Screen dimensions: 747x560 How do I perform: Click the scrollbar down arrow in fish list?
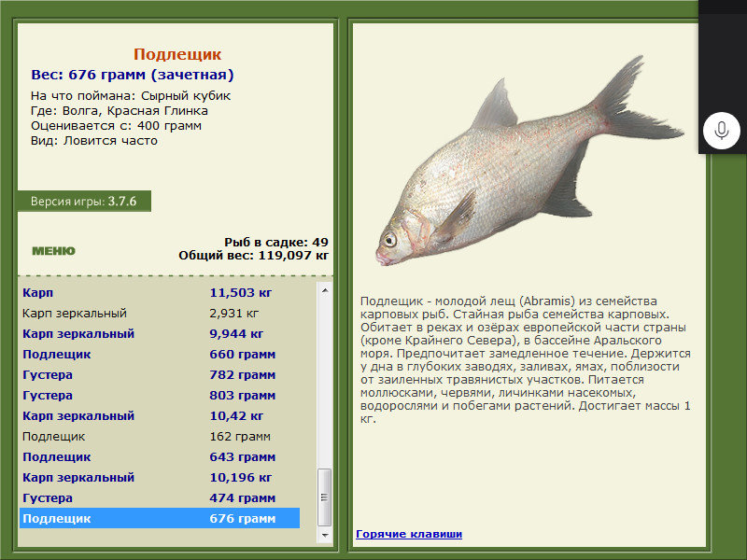point(325,535)
